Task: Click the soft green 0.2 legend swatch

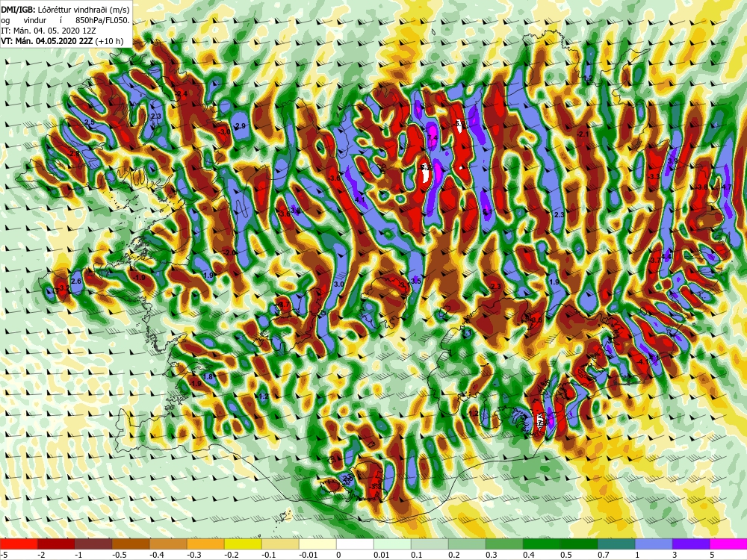Action: click(x=467, y=544)
